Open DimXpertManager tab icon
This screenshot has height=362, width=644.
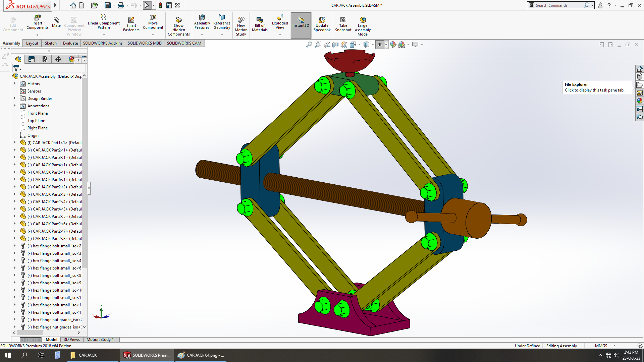pos(58,59)
